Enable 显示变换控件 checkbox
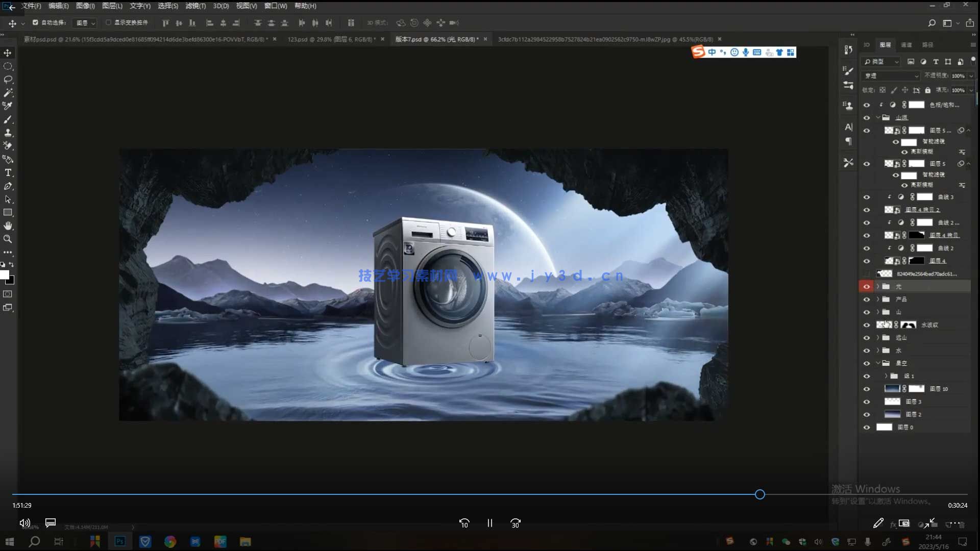 click(x=108, y=22)
